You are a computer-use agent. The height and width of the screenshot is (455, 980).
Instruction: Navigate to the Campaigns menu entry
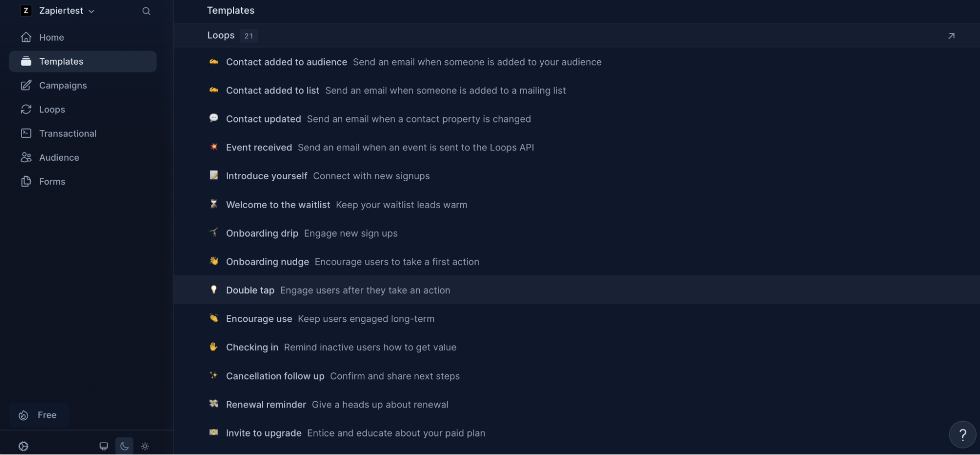pos(63,85)
